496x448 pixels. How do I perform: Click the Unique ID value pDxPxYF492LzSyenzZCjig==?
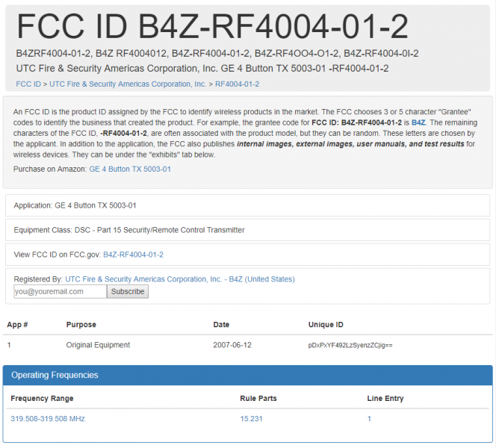(x=350, y=346)
